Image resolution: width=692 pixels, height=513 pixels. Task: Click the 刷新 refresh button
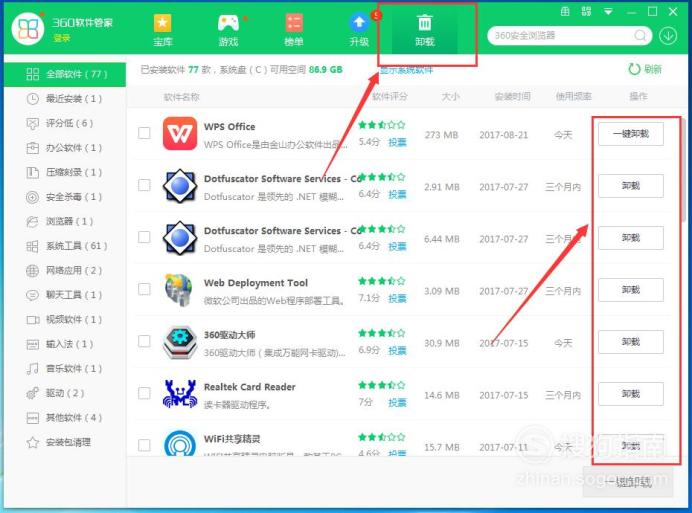pyautogui.click(x=645, y=69)
